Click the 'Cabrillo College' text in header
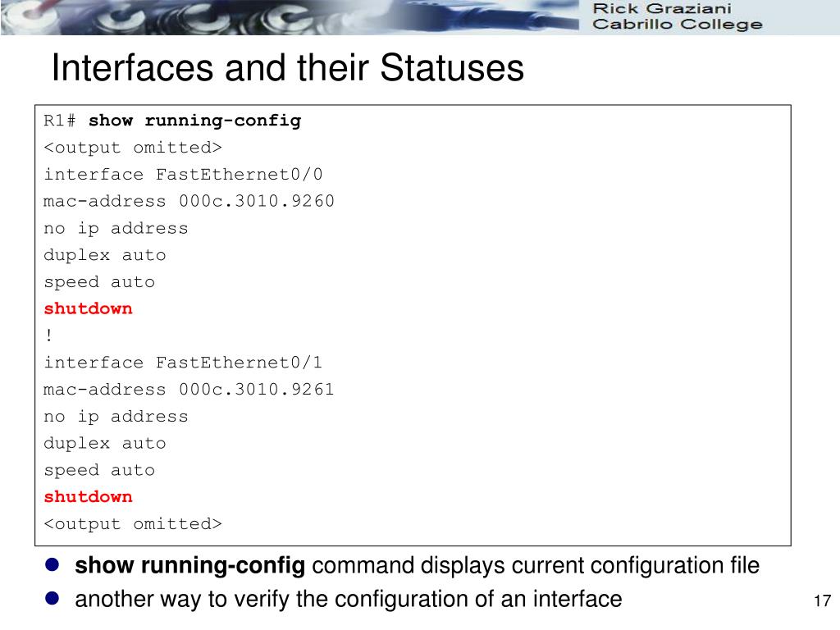This screenshot has width=840, height=630. pos(677,25)
